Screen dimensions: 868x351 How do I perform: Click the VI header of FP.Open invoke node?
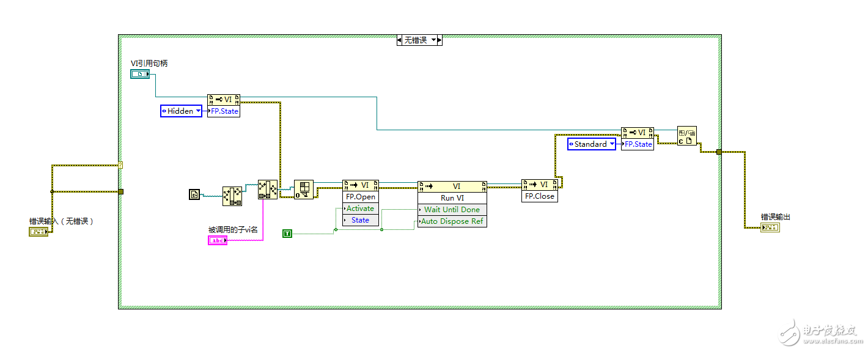(361, 185)
